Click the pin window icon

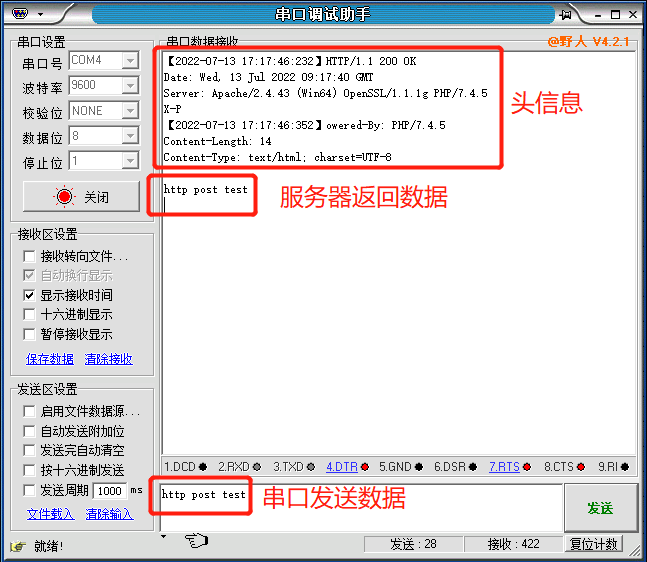565,15
